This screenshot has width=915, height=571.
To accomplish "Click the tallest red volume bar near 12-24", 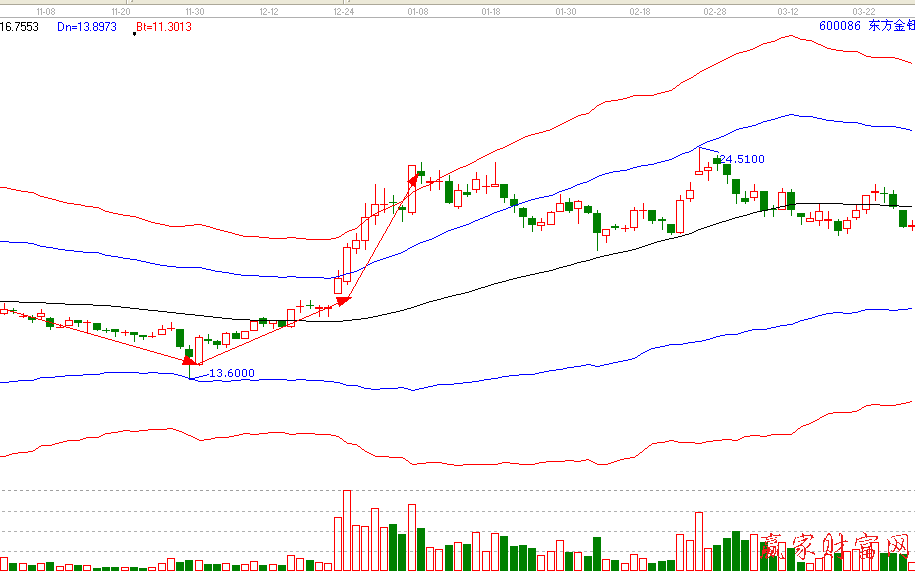I will coord(347,530).
